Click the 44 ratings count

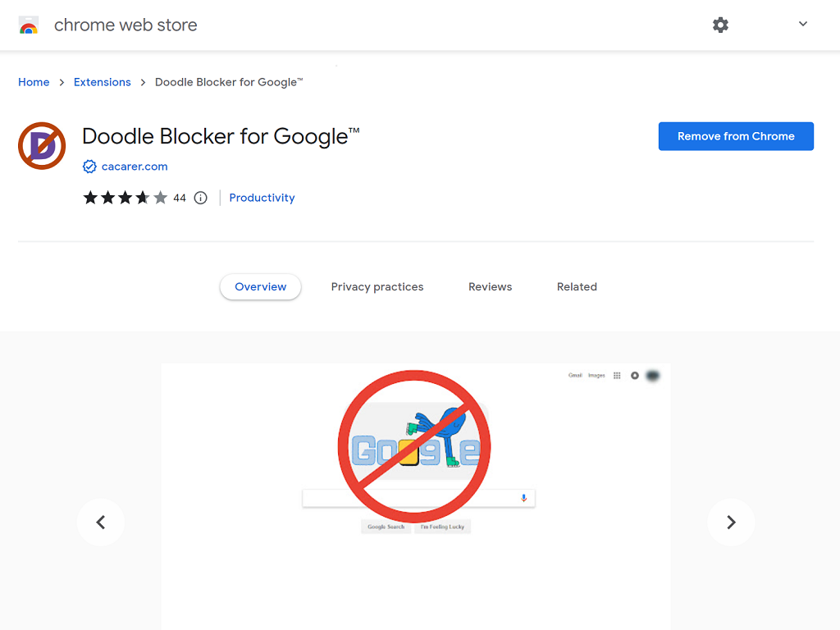(x=180, y=198)
